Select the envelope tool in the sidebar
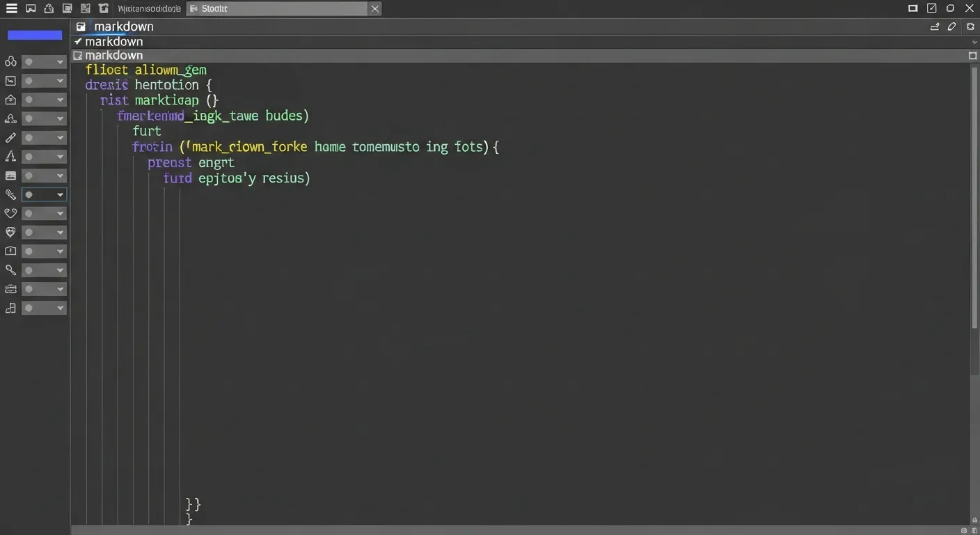 pyautogui.click(x=10, y=100)
